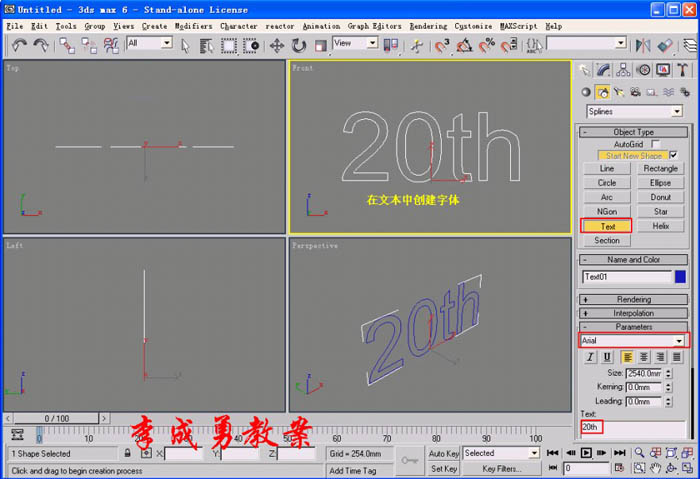
Task: Click the Undo arrow icon
Action: (x=19, y=45)
